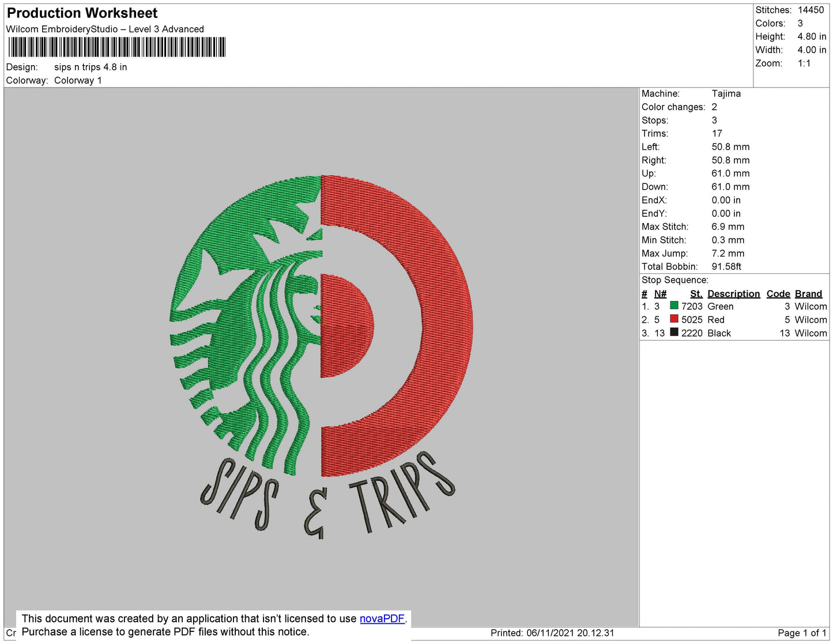
Task: Click the 'St.' column header
Action: (x=696, y=294)
